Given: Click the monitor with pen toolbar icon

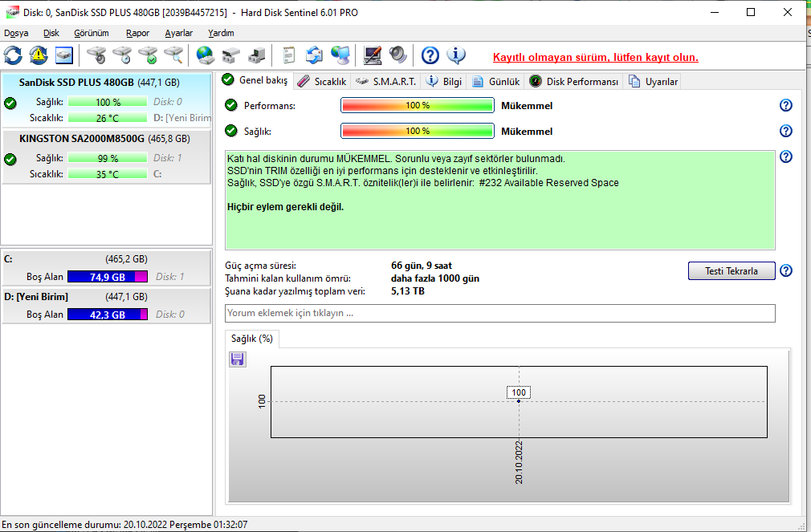Looking at the screenshot, I should pos(373,55).
